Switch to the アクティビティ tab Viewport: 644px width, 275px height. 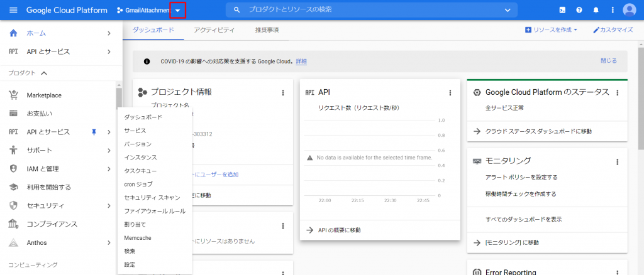(x=214, y=30)
